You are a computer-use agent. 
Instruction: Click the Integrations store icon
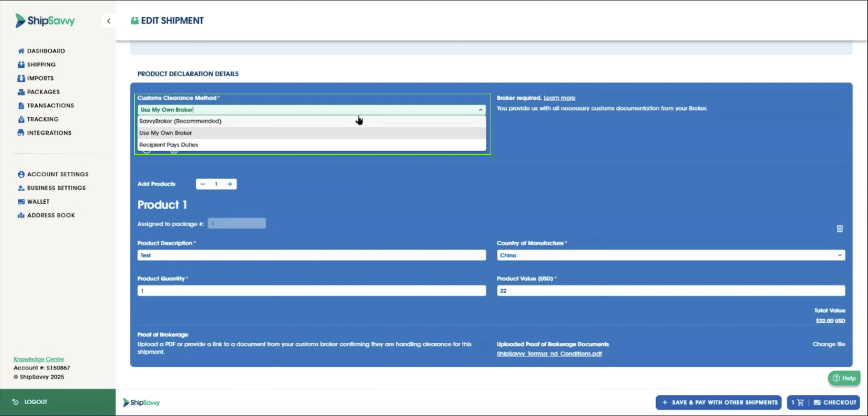pyautogui.click(x=21, y=133)
